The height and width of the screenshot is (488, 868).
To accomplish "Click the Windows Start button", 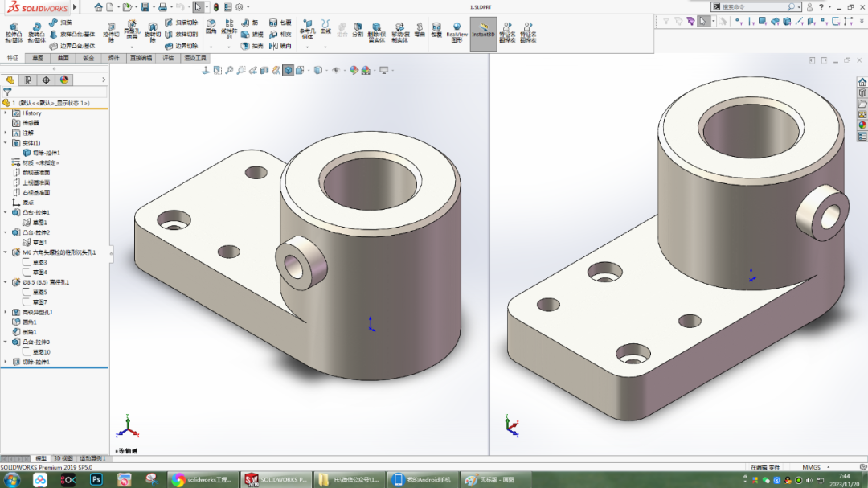I will 11,480.
